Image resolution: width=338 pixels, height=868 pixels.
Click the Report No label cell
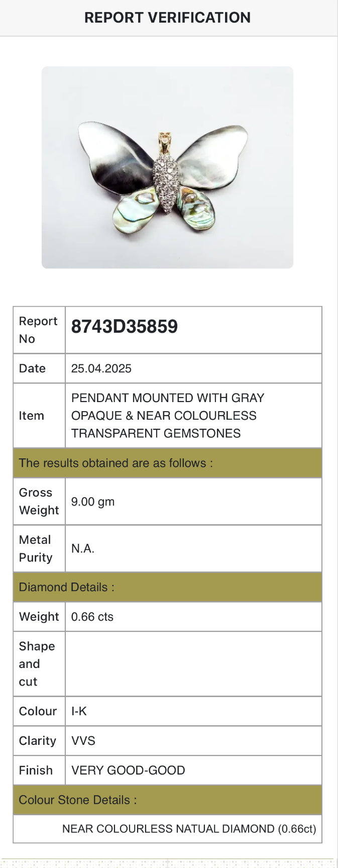tap(39, 330)
